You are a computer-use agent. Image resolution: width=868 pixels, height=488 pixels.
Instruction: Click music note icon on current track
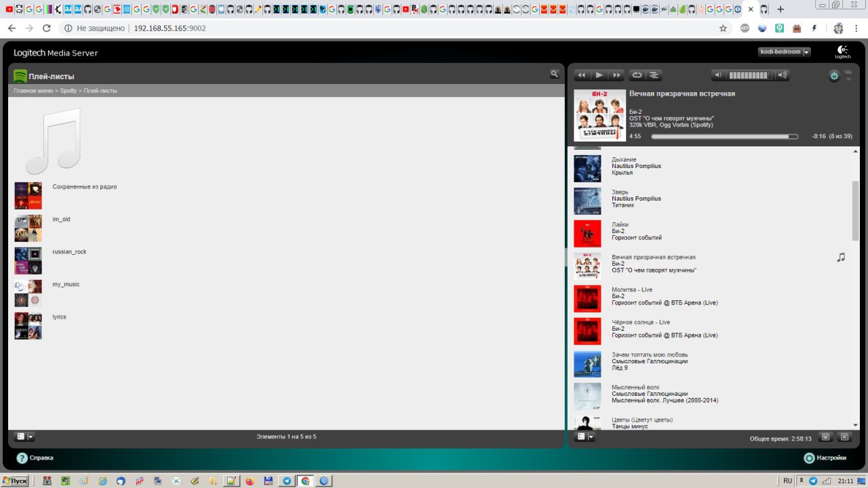(x=841, y=258)
